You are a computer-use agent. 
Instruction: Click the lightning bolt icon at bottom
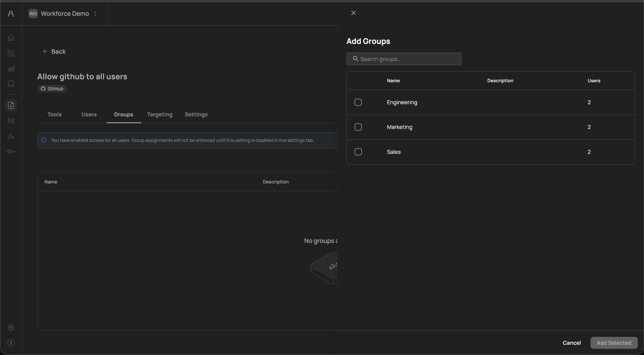click(11, 343)
